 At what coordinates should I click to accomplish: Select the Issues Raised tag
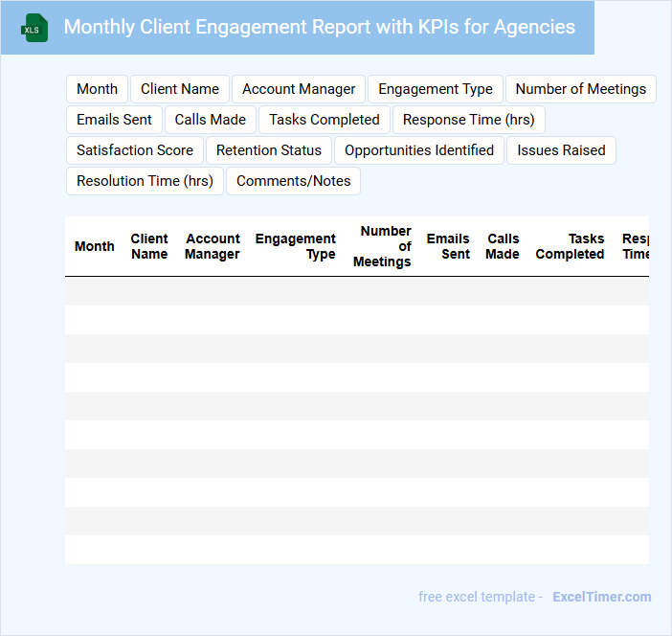[x=561, y=150]
